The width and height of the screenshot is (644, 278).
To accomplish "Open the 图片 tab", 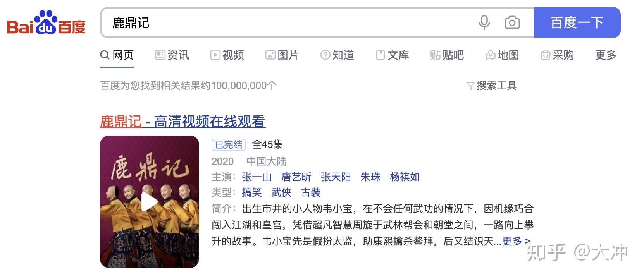I will 282,55.
